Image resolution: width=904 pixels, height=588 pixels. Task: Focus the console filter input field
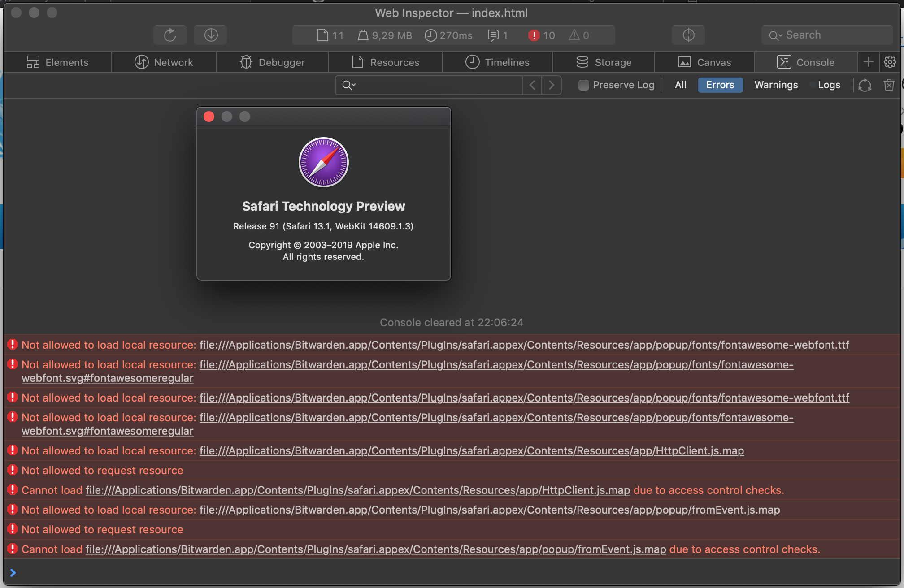pos(429,85)
